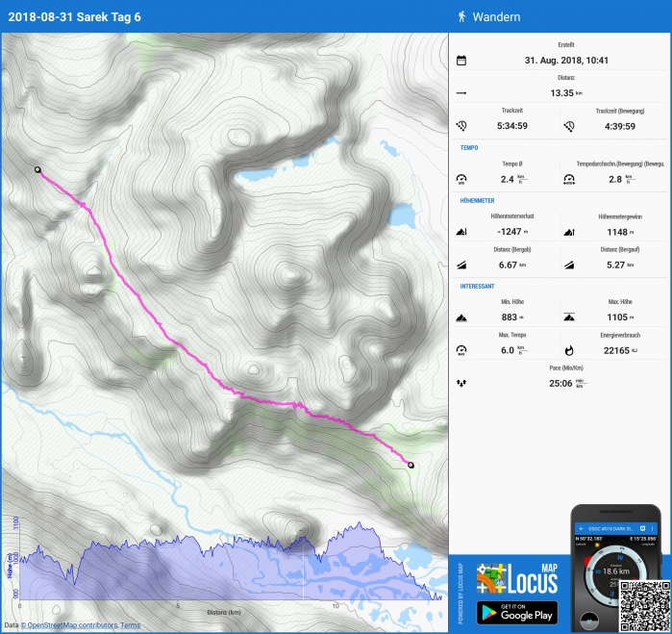
Task: Click the 'Wandern' activity label
Action: tap(496, 16)
